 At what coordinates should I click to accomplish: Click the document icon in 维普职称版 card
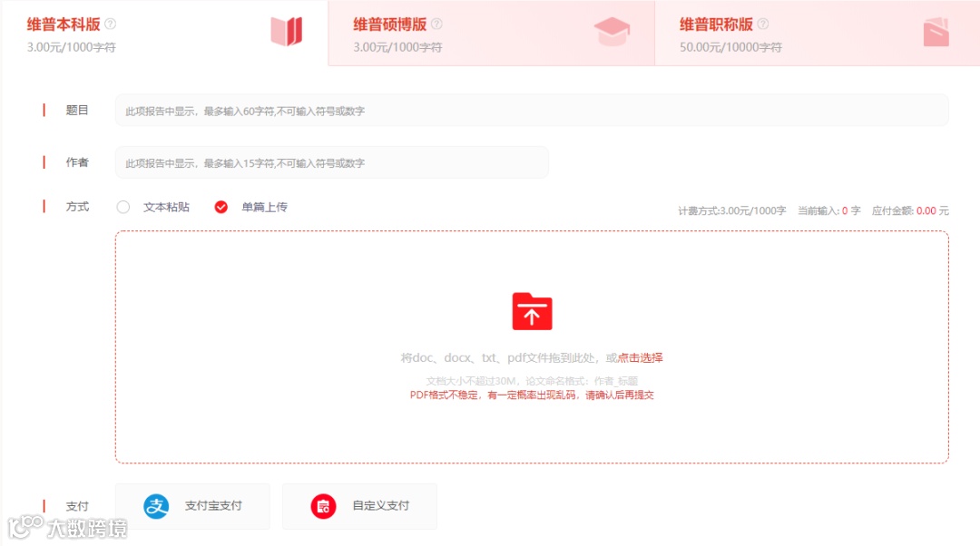(936, 32)
